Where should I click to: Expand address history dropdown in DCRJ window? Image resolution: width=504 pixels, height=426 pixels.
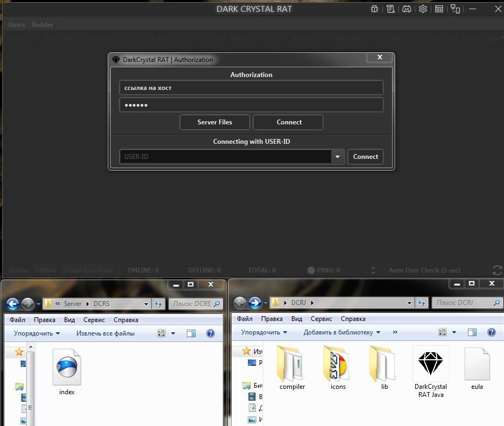coord(409,303)
